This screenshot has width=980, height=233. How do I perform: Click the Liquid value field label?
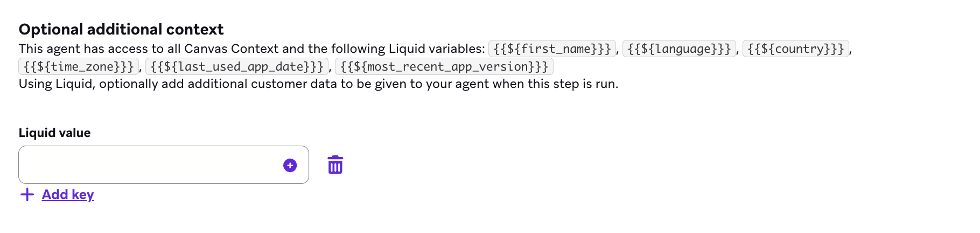tap(54, 133)
